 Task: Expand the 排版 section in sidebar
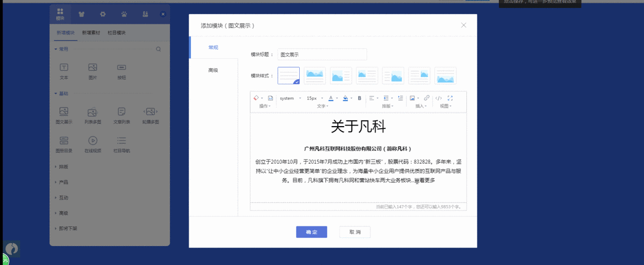coord(62,166)
